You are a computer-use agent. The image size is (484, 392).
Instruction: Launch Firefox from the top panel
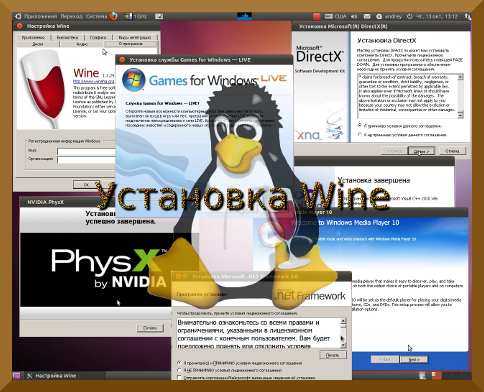(x=114, y=16)
